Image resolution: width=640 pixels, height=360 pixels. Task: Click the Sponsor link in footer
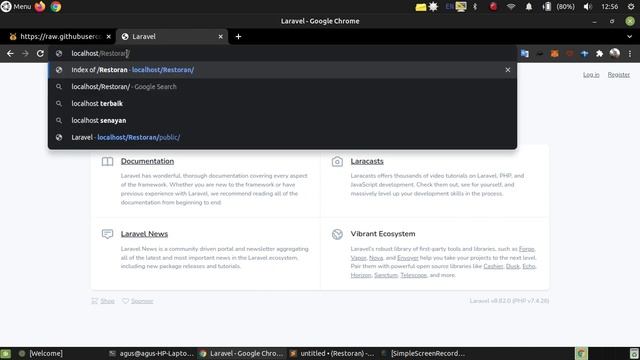pyautogui.click(x=142, y=301)
